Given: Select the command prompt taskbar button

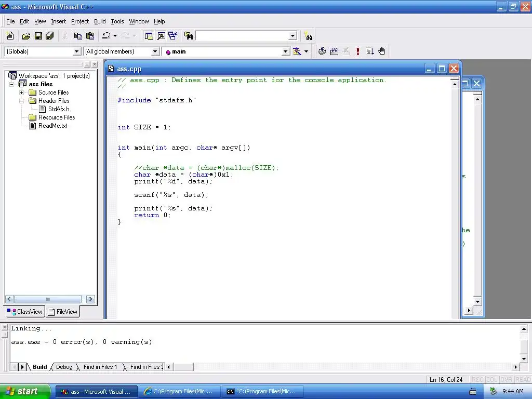Looking at the screenshot, I should coord(262,392).
